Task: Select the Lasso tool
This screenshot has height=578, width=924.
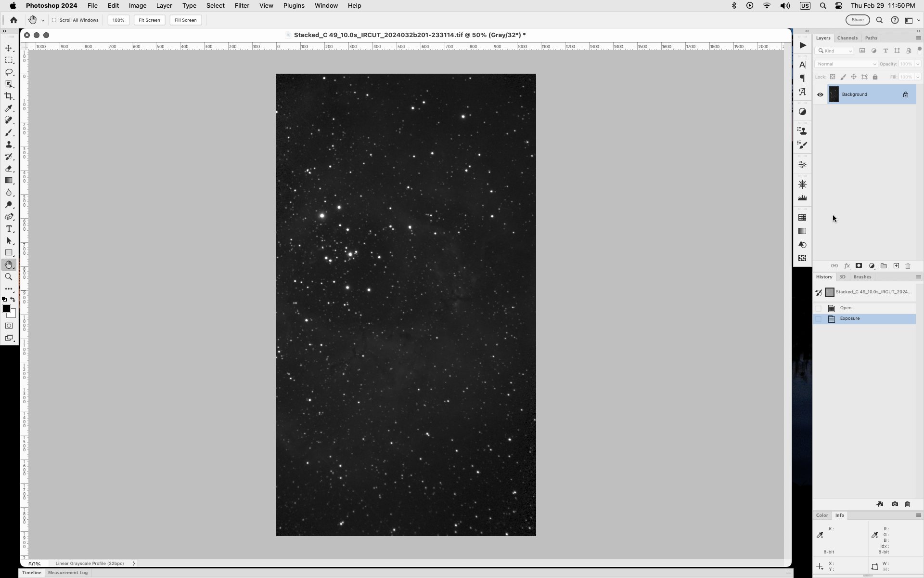Action: tap(9, 72)
